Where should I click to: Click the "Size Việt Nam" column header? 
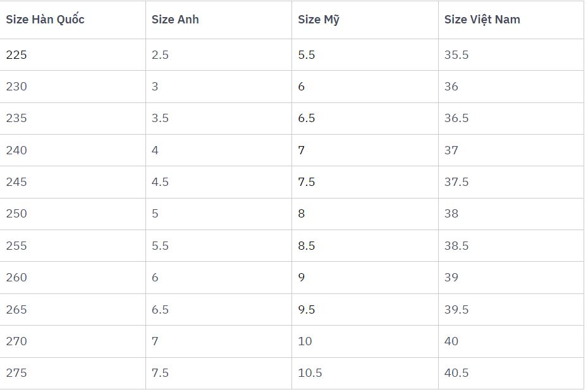tap(482, 20)
